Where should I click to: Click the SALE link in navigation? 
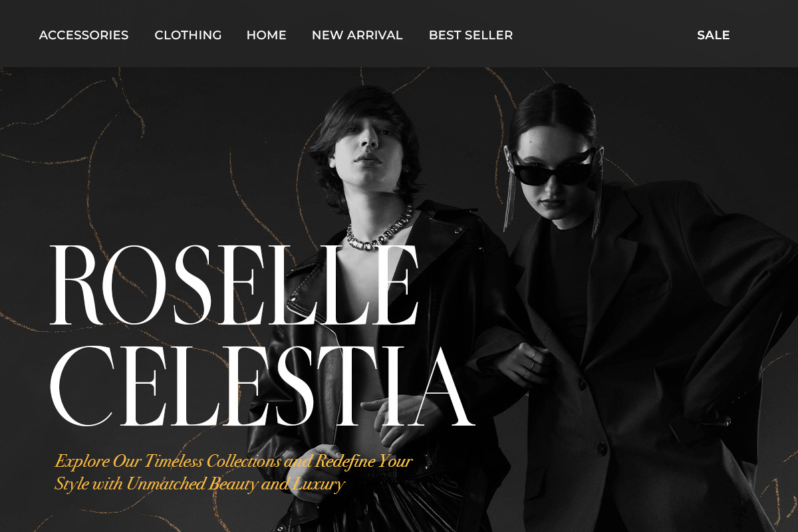click(x=714, y=35)
